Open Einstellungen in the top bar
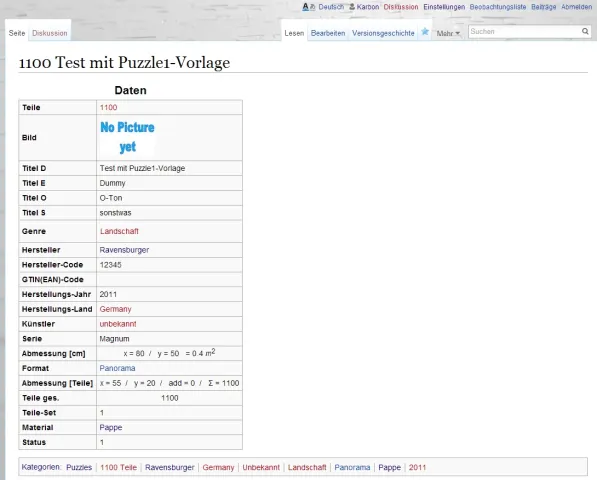Viewport: 597px width, 480px height. tap(444, 7)
